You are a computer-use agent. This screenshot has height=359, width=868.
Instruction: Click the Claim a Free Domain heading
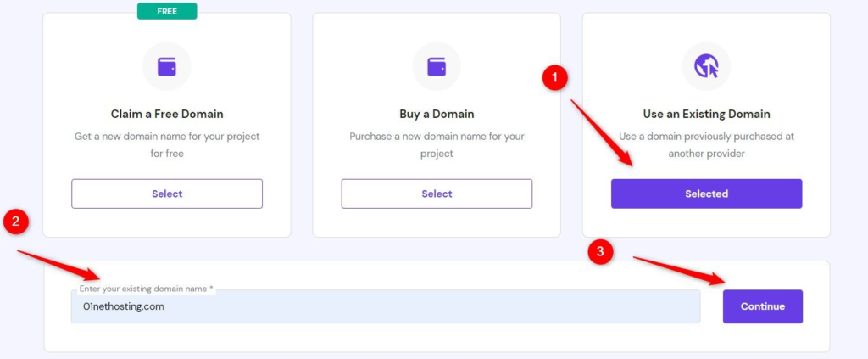(167, 114)
